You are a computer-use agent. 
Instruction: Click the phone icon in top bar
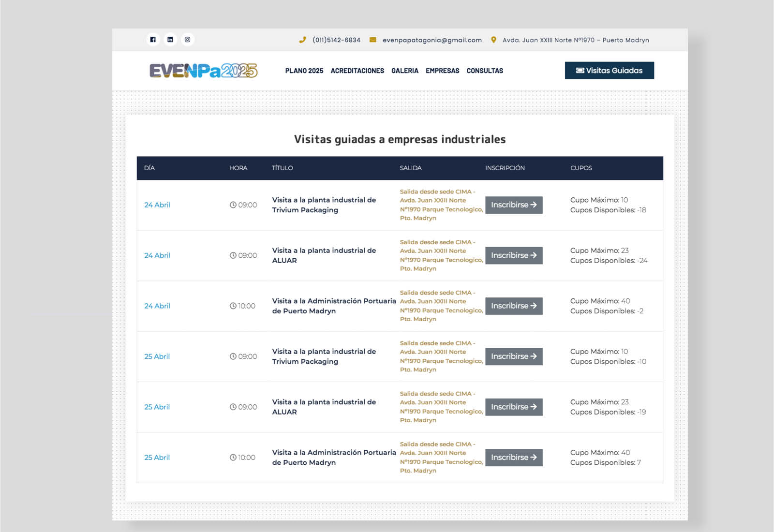pos(302,40)
